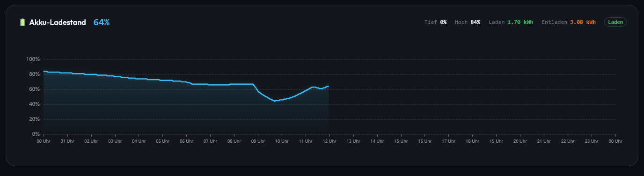Click the 12 Uhr time axis label
The height and width of the screenshot is (176, 644).
point(329,141)
